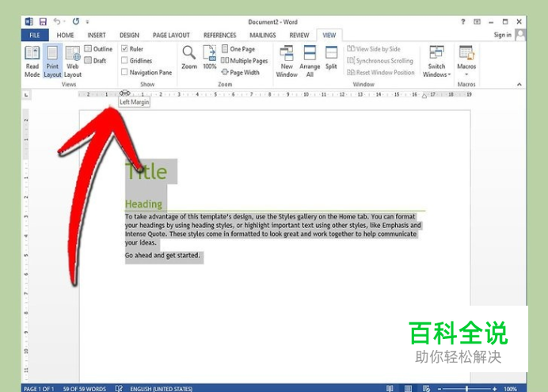Image resolution: width=548 pixels, height=392 pixels.
Task: Click ENGLISH (UNITED STATES) language indicator
Action: [161, 389]
